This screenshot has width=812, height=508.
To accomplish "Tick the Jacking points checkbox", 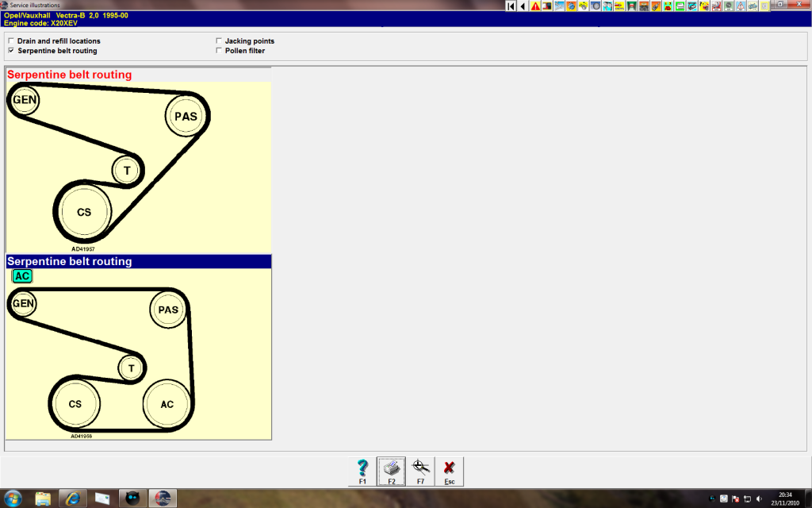I will 219,41.
